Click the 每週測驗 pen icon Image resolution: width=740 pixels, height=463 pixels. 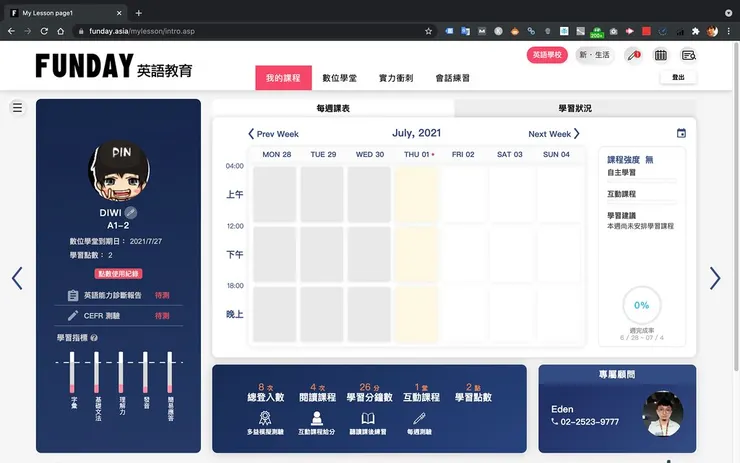[419, 418]
